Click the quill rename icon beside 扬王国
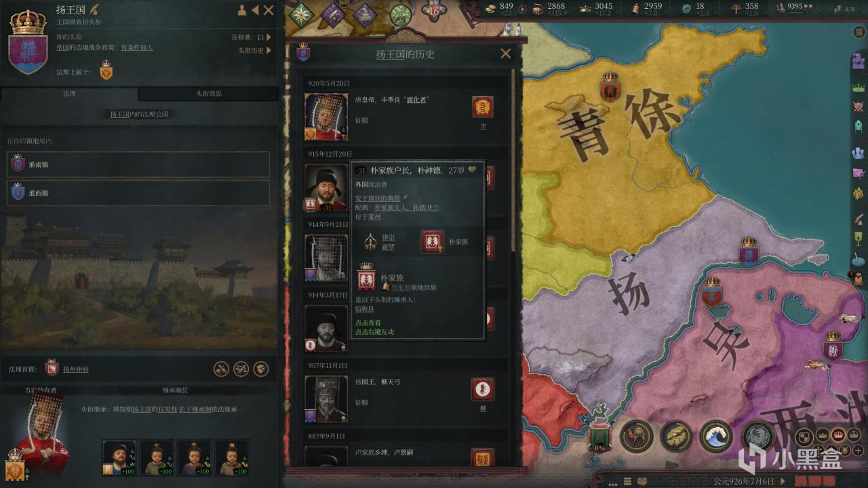 (95, 9)
